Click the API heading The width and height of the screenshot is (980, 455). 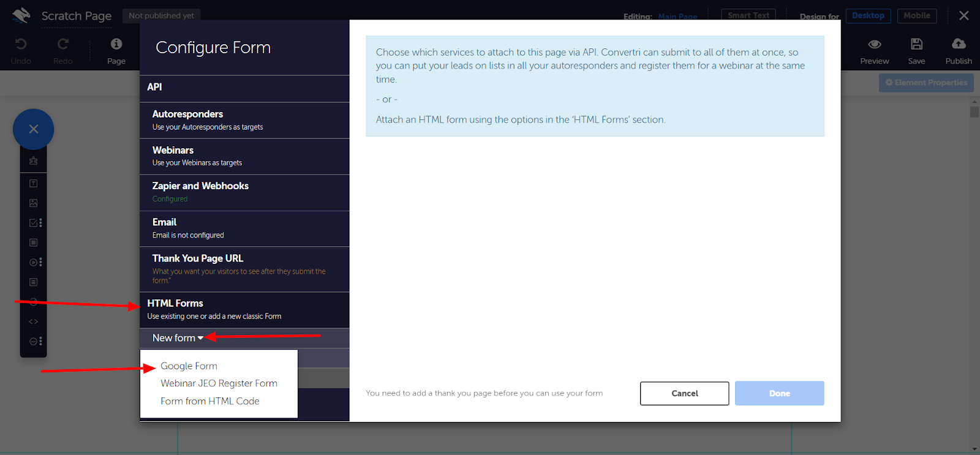pos(154,87)
